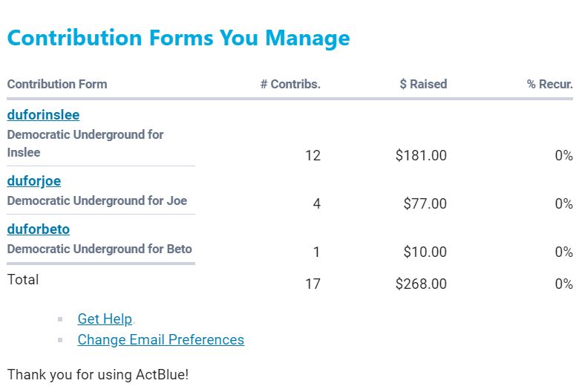Click the Contribution Forms You Manage heading
This screenshot has height=392, width=582.
tap(178, 39)
